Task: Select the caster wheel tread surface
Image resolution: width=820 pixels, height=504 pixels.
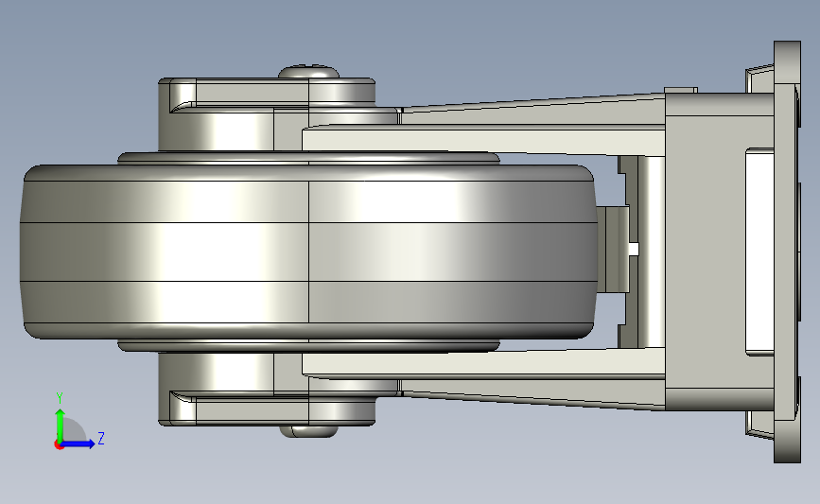Action: (x=308, y=252)
